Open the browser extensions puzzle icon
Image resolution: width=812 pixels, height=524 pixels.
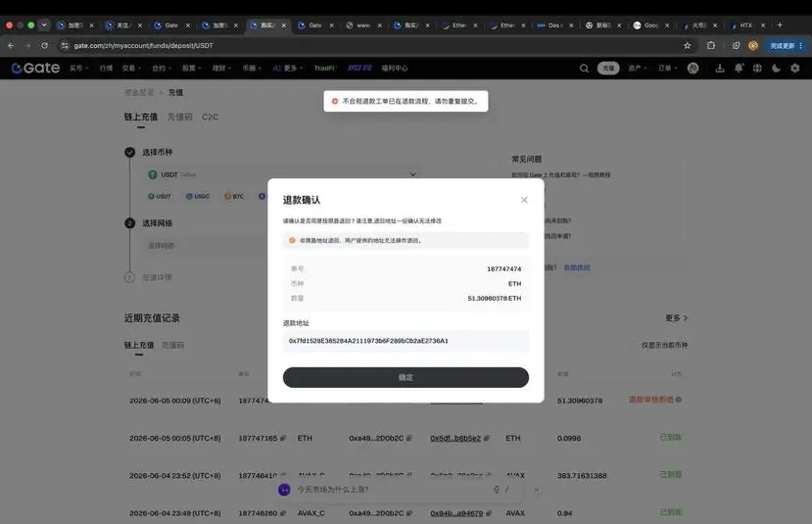[x=711, y=46]
